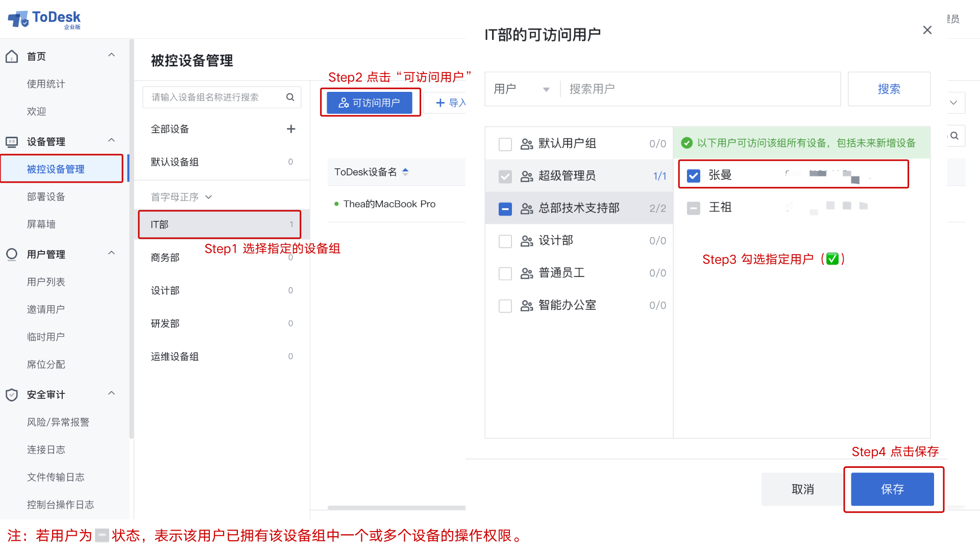Screen dimensions: 980x551
Task: Open 邀请用户 menu item
Action: point(46,309)
